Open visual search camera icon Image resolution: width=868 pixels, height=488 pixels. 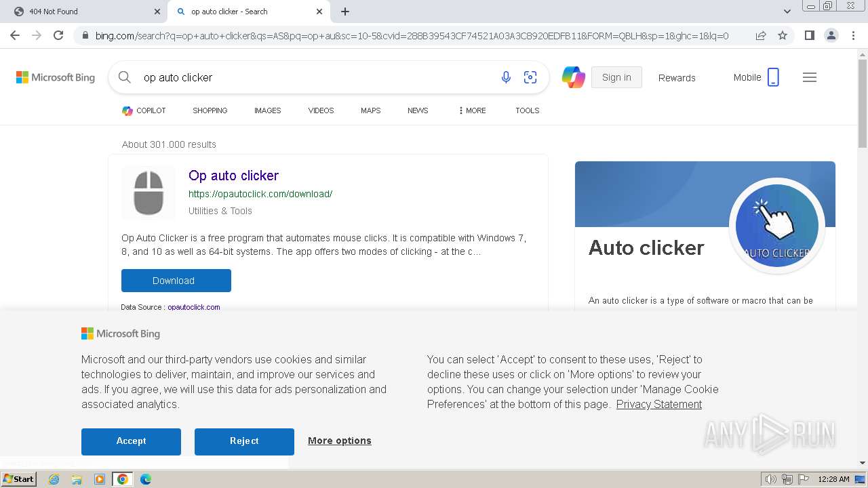coord(530,77)
